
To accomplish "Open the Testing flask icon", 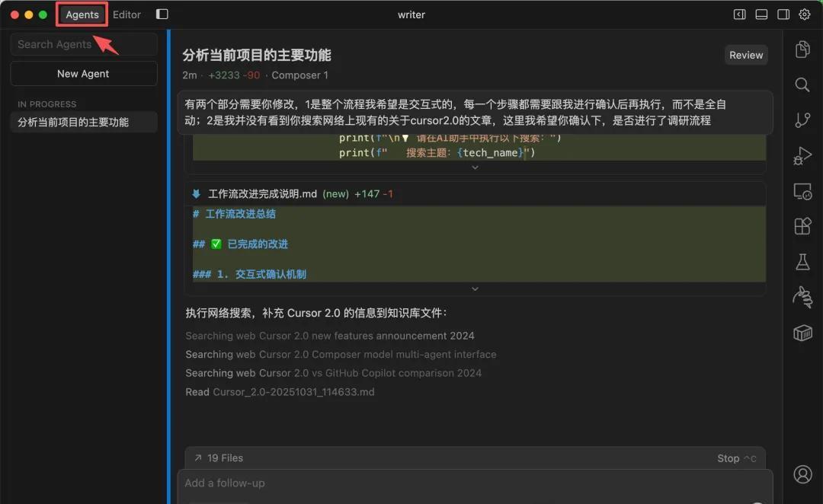I will pyautogui.click(x=802, y=262).
